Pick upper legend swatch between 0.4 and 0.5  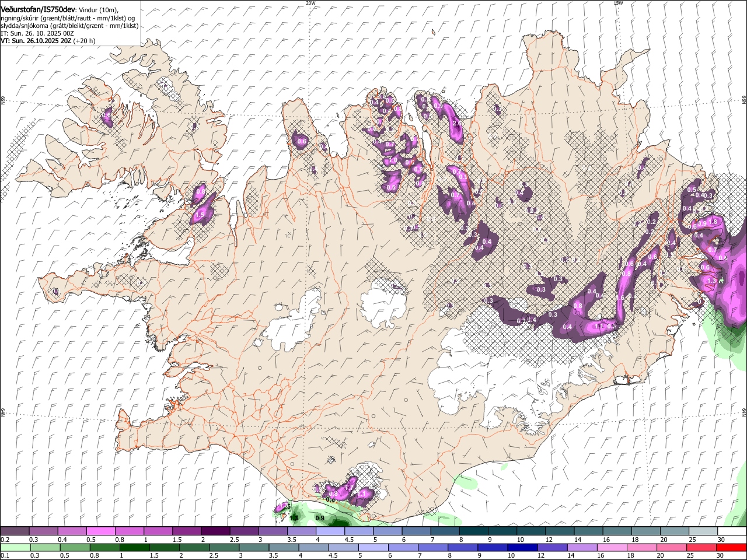(x=72, y=531)
